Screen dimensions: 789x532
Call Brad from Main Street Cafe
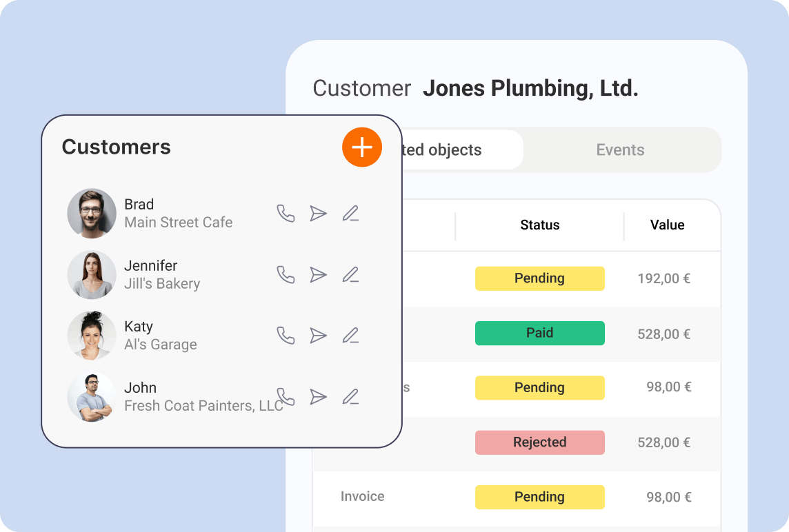click(286, 214)
